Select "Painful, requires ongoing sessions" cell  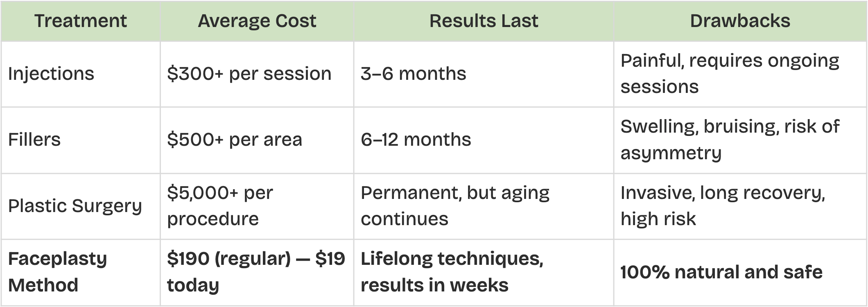(x=730, y=74)
